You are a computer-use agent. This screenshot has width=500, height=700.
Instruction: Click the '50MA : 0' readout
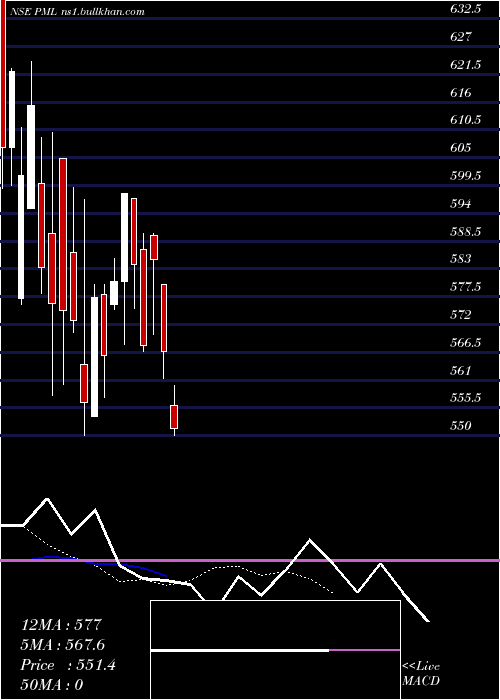(52, 685)
